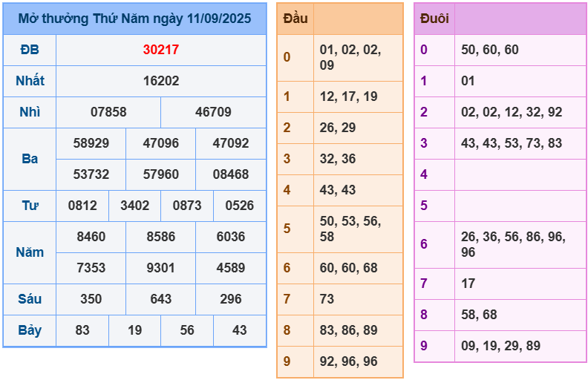Image resolution: width=588 pixels, height=380 pixels.
Task: Select the Năm row label in prize table
Action: coord(30,252)
